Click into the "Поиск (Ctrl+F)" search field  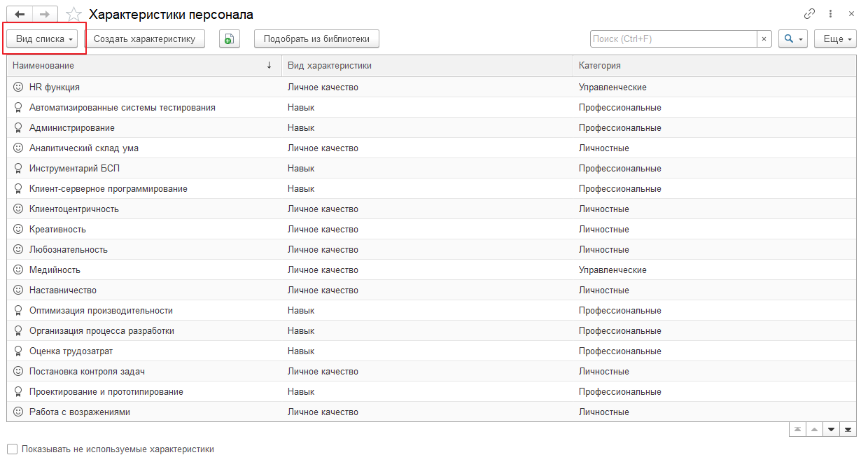pos(672,39)
